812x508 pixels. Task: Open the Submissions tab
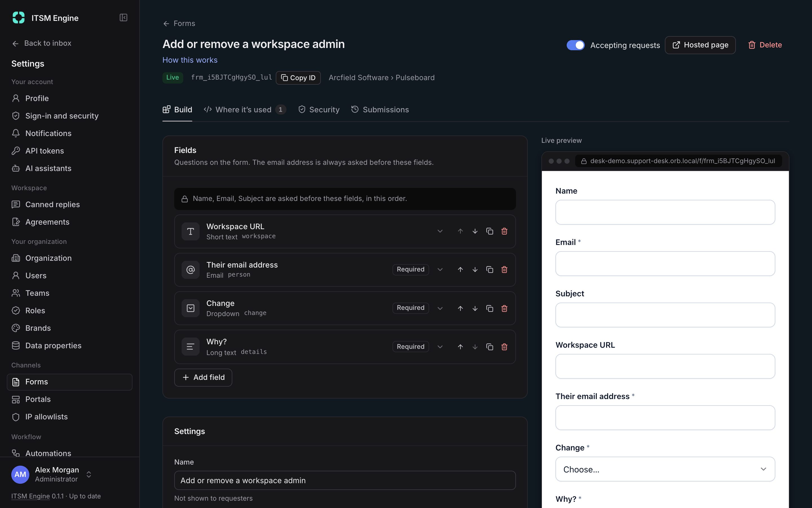(380, 110)
